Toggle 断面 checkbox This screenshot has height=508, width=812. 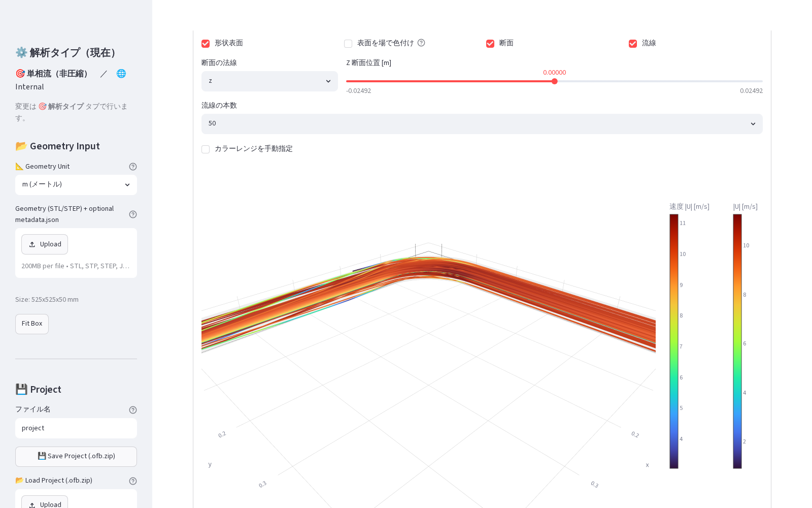point(490,44)
